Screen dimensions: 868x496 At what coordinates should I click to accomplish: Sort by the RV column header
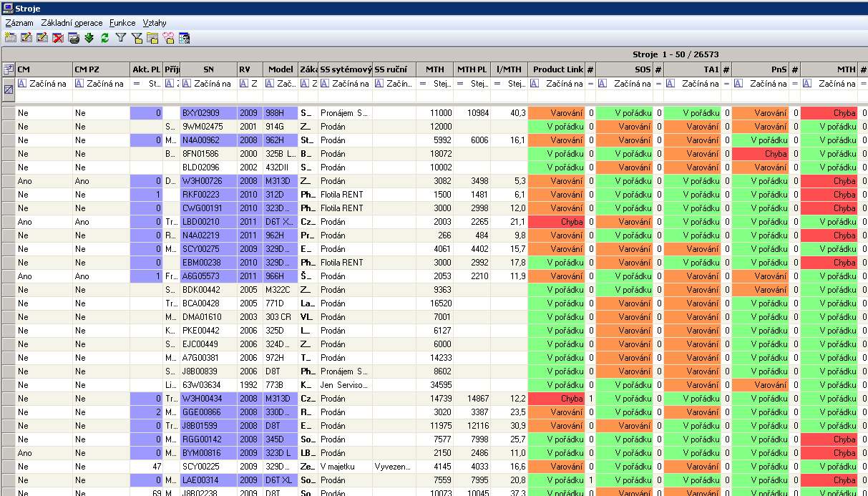click(x=250, y=69)
